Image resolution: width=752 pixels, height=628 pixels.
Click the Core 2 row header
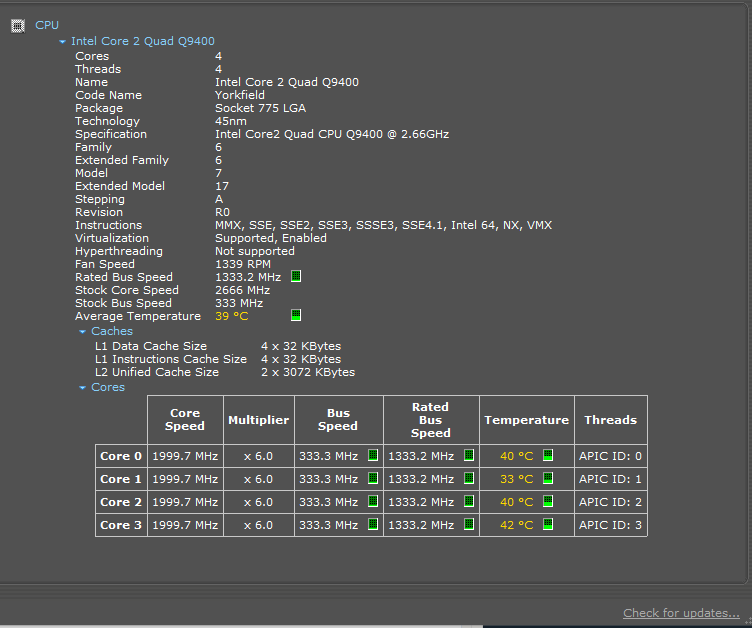coord(121,502)
